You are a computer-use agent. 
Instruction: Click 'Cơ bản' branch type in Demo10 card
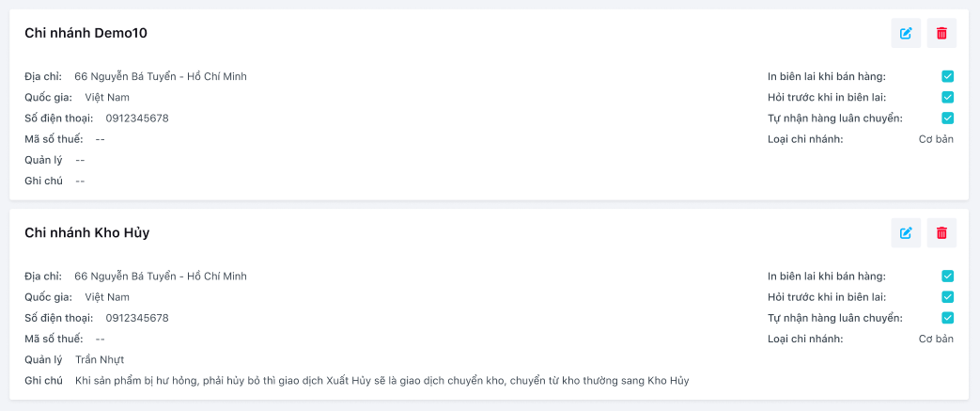936,139
